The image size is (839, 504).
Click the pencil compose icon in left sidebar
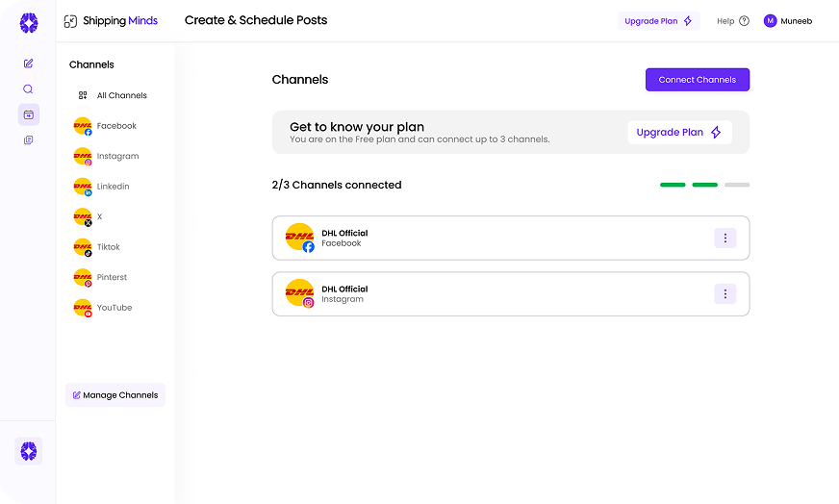click(x=29, y=63)
